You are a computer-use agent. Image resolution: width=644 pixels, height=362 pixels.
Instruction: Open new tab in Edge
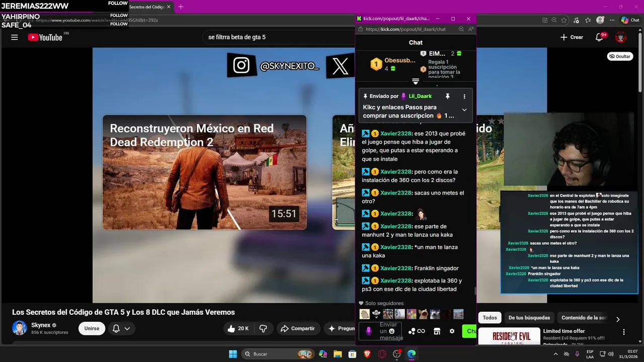click(181, 7)
